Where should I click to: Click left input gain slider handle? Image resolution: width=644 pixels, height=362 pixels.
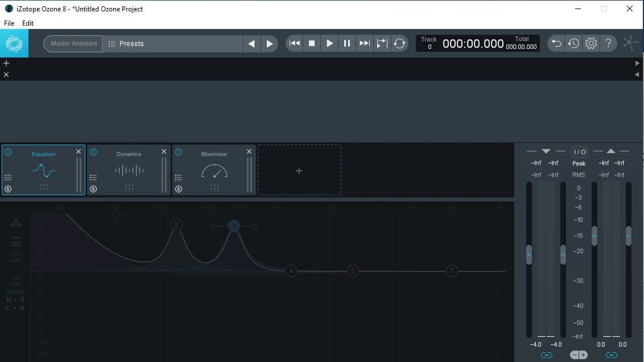pyautogui.click(x=529, y=255)
